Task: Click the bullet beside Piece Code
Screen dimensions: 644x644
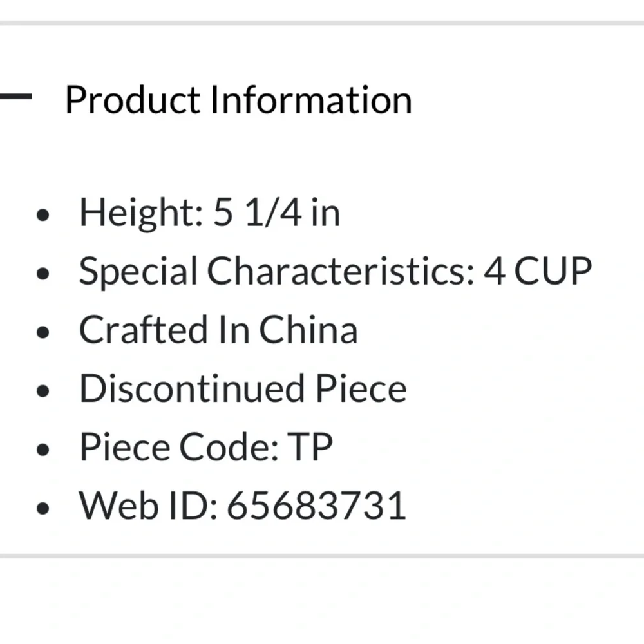Action: point(43,450)
